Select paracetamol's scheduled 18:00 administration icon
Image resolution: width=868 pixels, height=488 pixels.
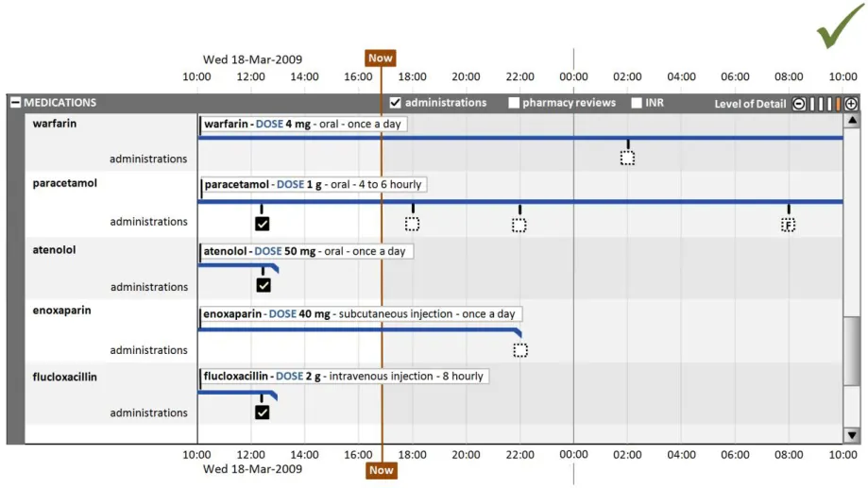(412, 224)
